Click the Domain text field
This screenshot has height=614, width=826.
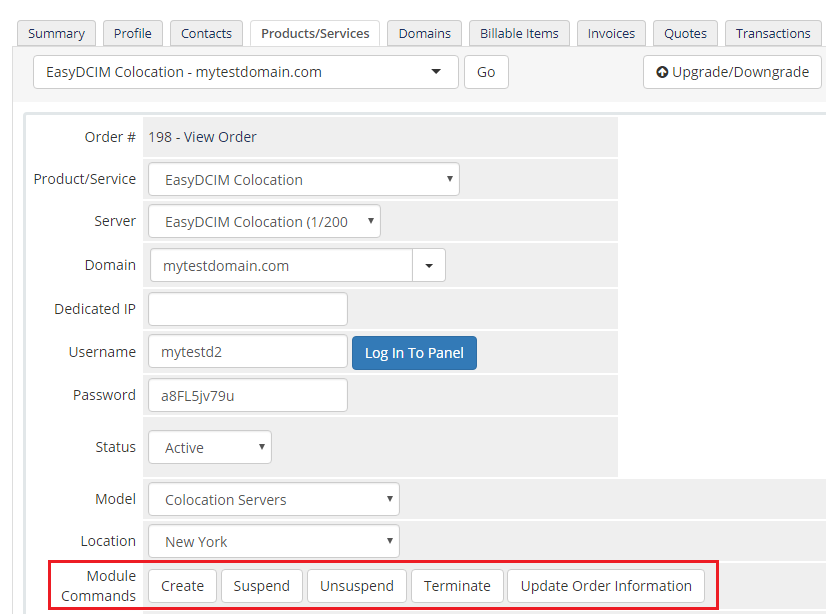pyautogui.click(x=281, y=265)
